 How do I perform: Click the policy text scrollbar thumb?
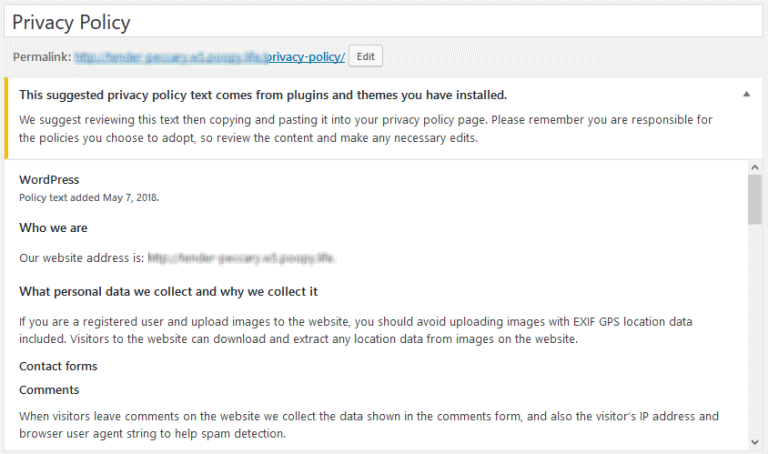(x=755, y=199)
